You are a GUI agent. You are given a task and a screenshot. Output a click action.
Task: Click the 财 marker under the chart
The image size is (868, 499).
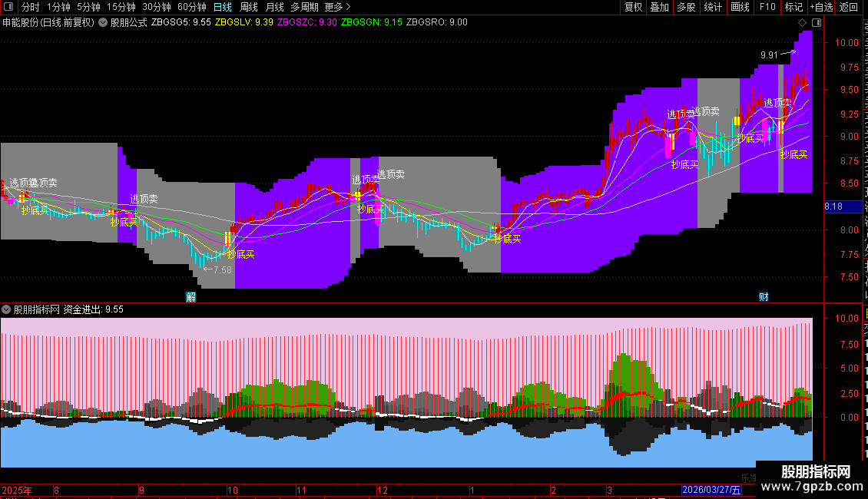point(764,297)
